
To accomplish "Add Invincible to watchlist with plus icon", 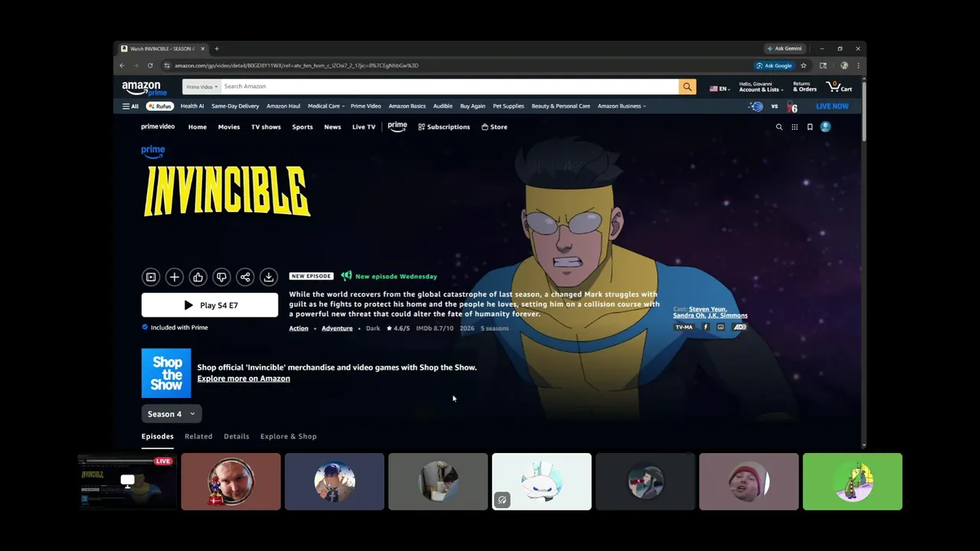I will tap(175, 277).
